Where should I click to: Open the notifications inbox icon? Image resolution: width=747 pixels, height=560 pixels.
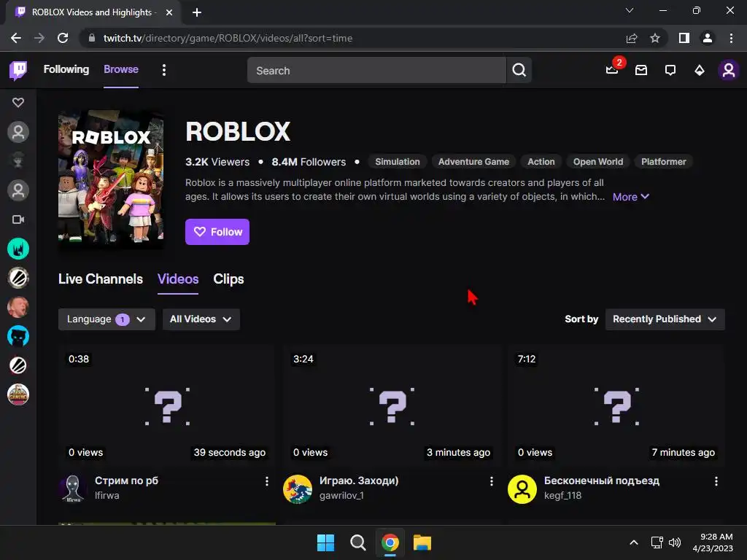641,71
